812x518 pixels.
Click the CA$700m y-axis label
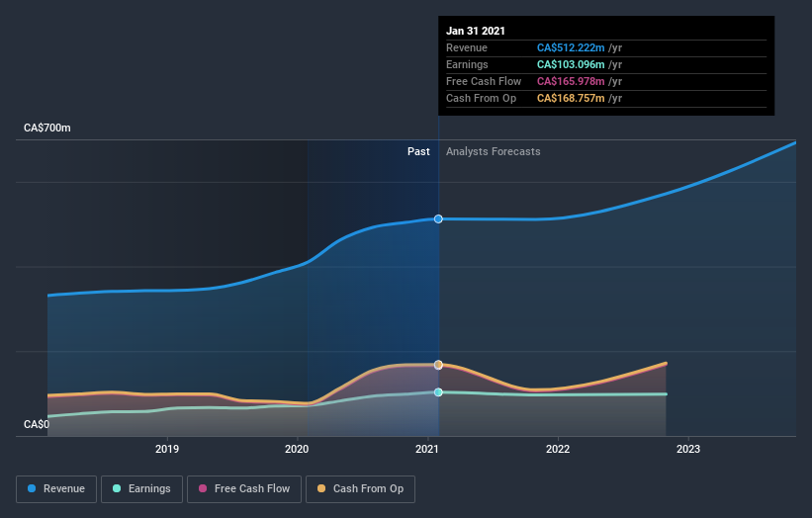coord(47,128)
